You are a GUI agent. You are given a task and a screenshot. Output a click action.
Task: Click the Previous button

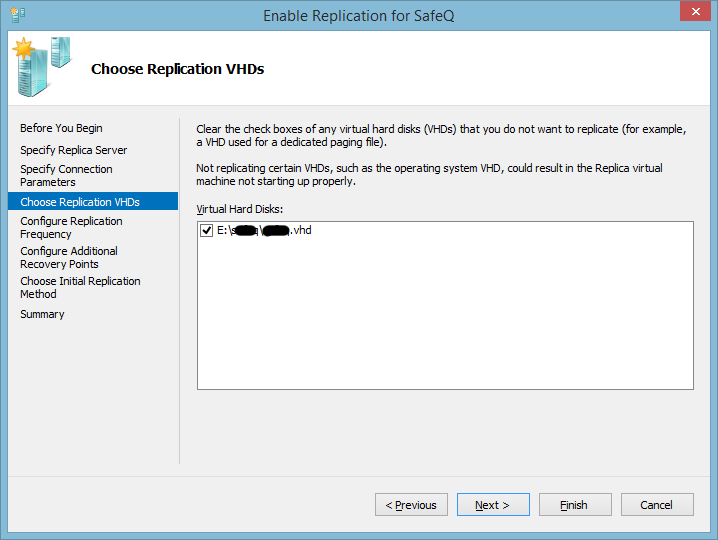(411, 505)
